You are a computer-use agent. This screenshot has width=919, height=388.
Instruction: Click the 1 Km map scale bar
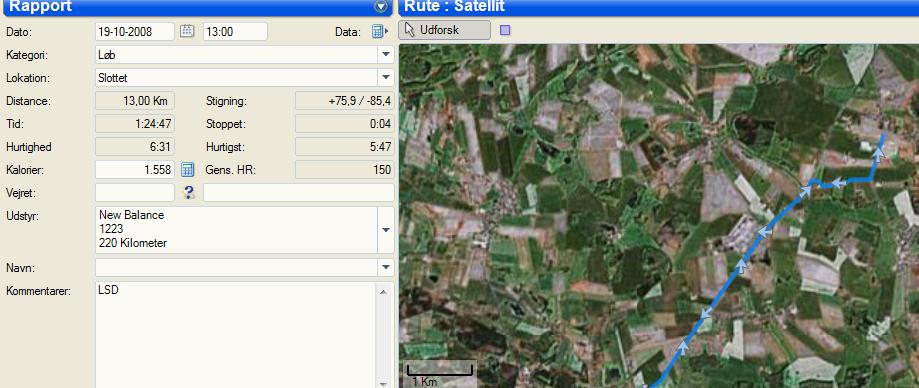click(440, 370)
